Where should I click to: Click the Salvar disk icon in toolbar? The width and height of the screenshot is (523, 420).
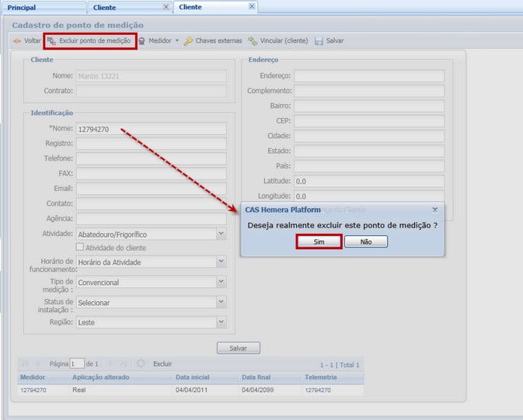(x=319, y=41)
